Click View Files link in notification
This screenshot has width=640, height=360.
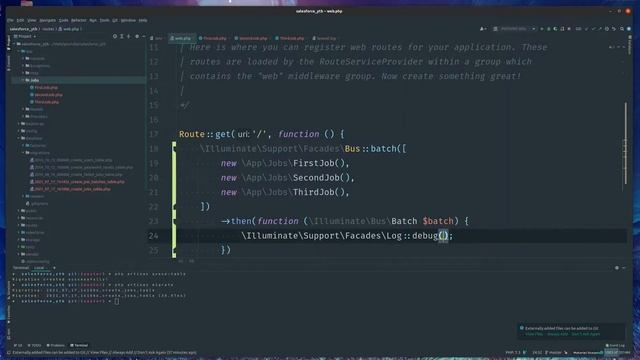click(x=534, y=335)
